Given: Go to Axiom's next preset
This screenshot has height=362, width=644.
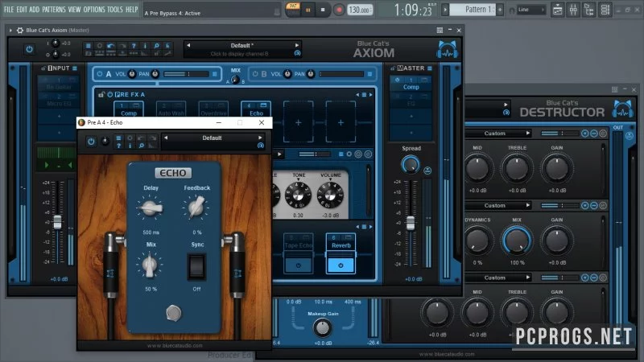Looking at the screenshot, I should pyautogui.click(x=296, y=45).
